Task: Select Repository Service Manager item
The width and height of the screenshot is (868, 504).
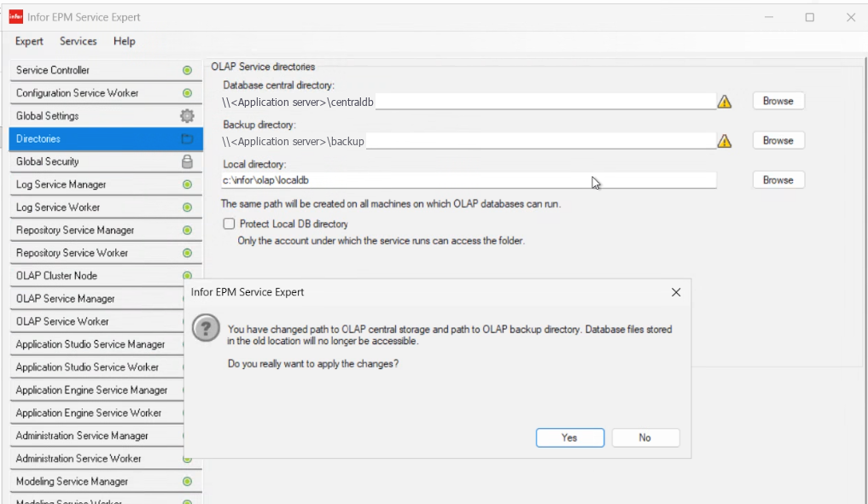Action: [106, 230]
